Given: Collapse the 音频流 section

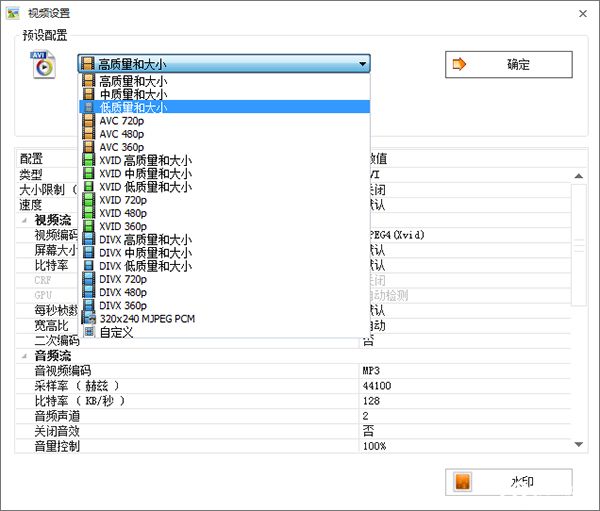Looking at the screenshot, I should (x=24, y=355).
